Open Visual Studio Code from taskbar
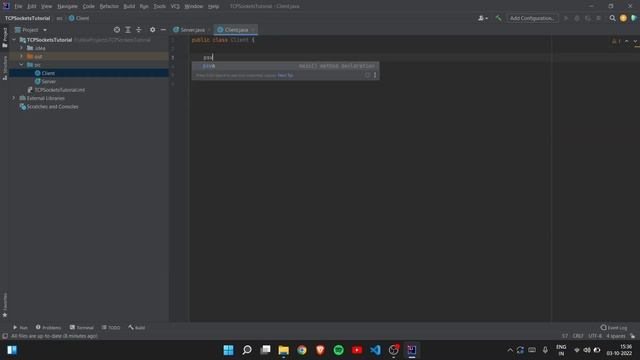This screenshot has height=360, width=640. (376, 350)
